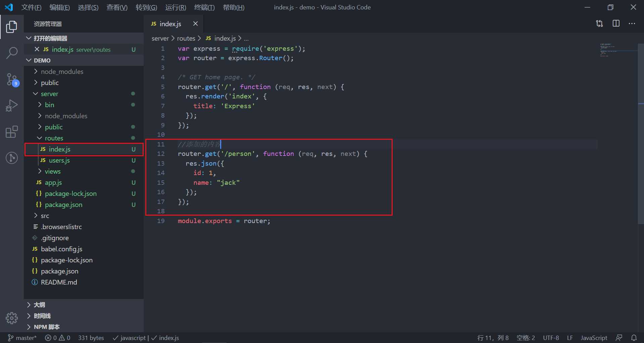Expand the top-level public folder
Viewport: 644px width, 343px height.
click(84, 83)
